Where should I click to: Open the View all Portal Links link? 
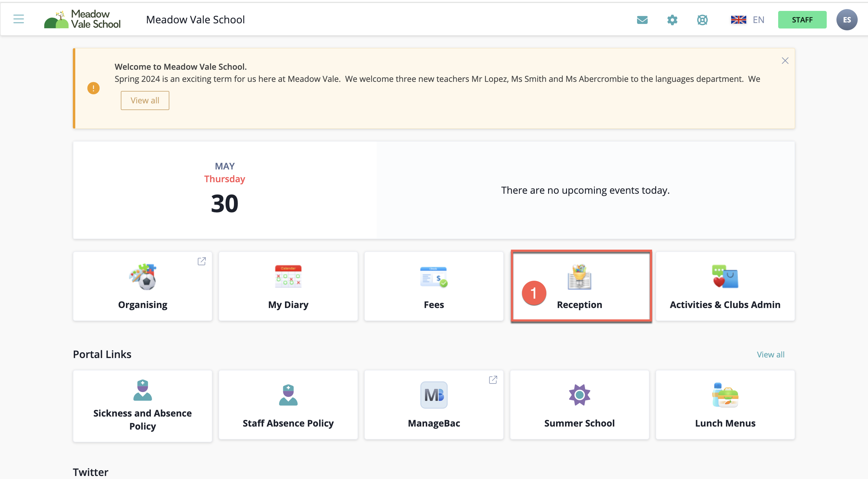point(770,354)
